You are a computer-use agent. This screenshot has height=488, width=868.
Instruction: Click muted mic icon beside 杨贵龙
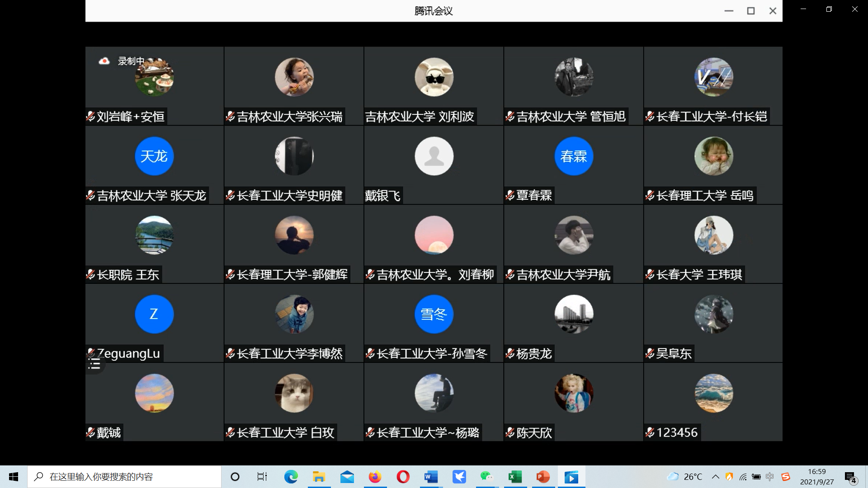(510, 353)
